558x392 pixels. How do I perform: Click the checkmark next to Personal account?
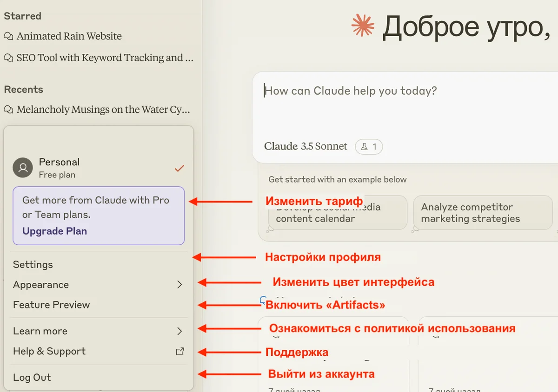[179, 168]
